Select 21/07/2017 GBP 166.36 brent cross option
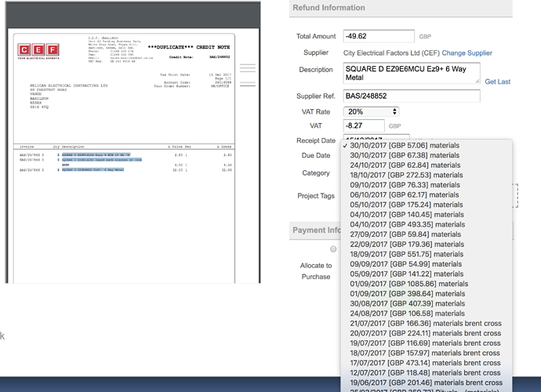Image resolution: width=541 pixels, height=392 pixels. pos(426,323)
